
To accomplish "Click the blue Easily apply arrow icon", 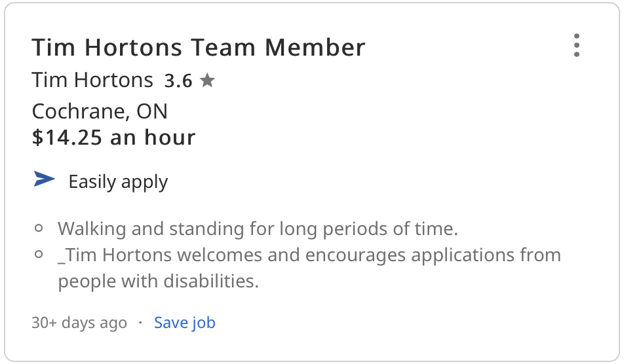I will (45, 179).
